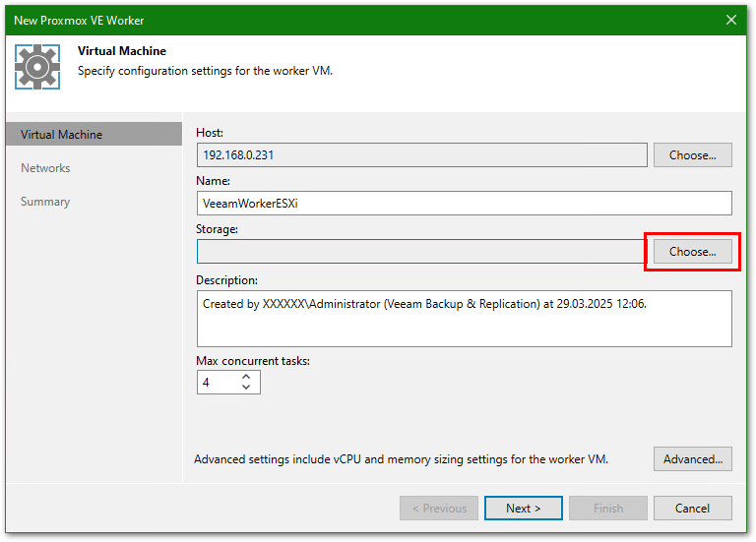Proceed with the Next button
Viewport: 756px width, 542px height.
[524, 509]
